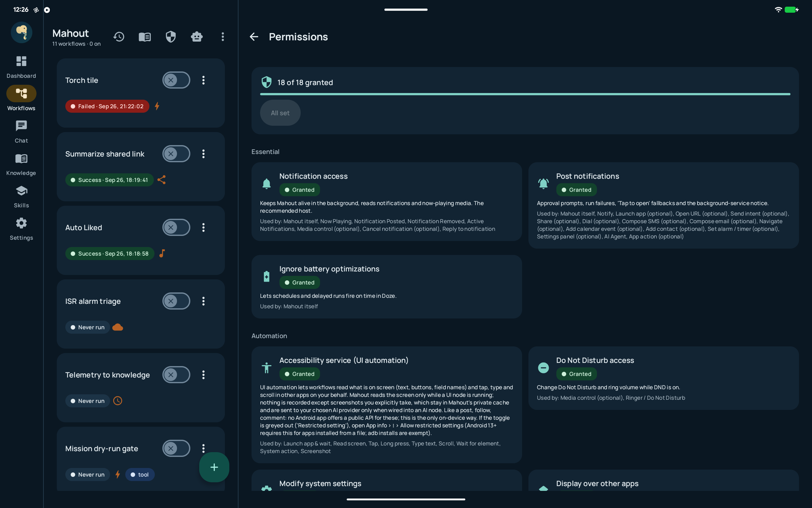Click share trigger icon on Summarize shared link
The image size is (812, 508).
(162, 180)
